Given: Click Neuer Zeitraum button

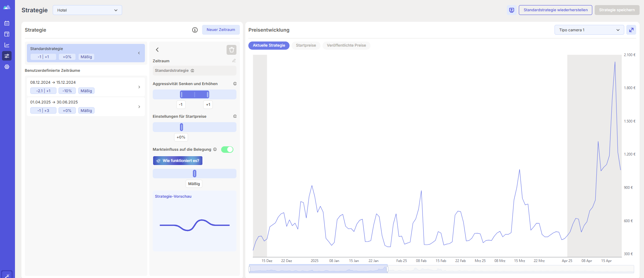Looking at the screenshot, I should click(x=221, y=30).
